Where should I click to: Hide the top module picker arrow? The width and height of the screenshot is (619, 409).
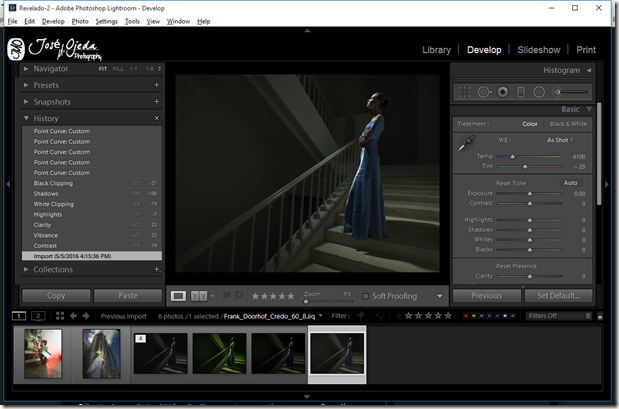click(x=307, y=31)
